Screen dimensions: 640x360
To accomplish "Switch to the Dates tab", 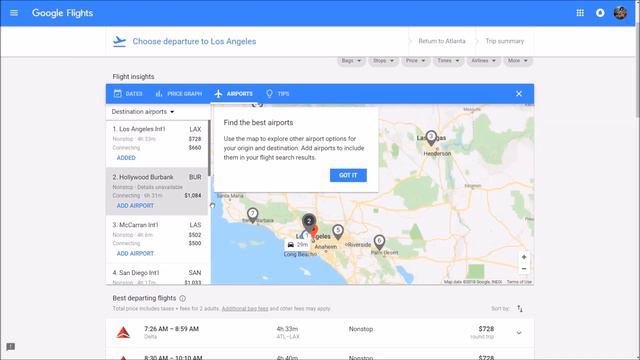I will click(x=128, y=93).
